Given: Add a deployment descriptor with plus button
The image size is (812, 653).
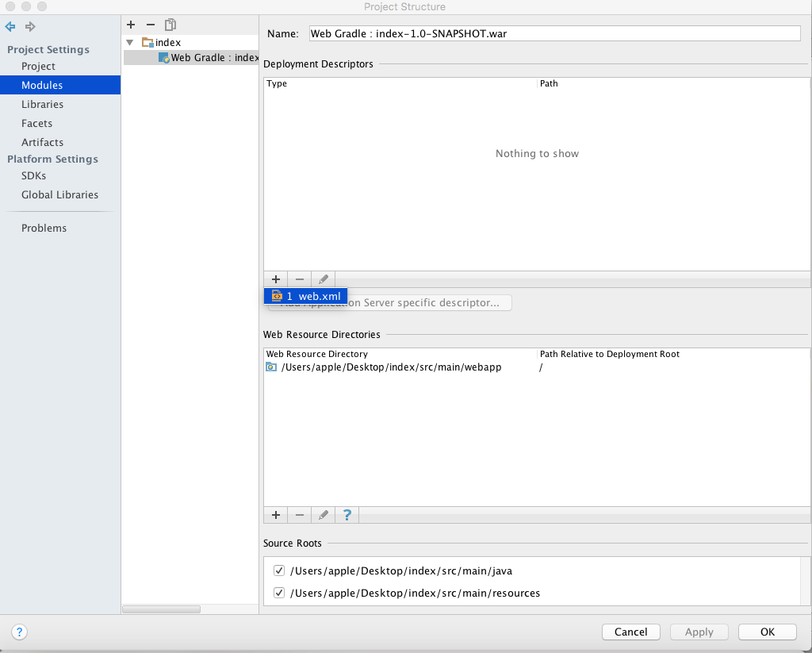Looking at the screenshot, I should pyautogui.click(x=276, y=279).
